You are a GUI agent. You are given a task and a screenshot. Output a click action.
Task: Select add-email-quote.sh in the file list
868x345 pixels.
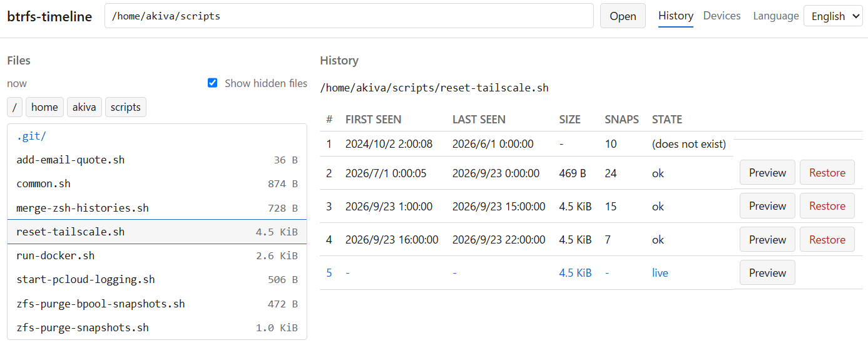point(157,160)
